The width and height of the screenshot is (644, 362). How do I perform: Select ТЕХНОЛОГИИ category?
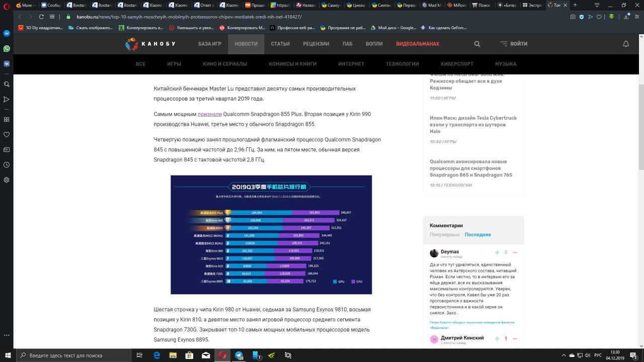point(403,64)
